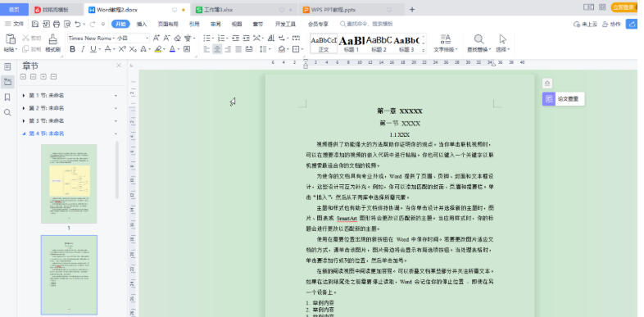Open the search pane in left sidebar

[x=7, y=112]
